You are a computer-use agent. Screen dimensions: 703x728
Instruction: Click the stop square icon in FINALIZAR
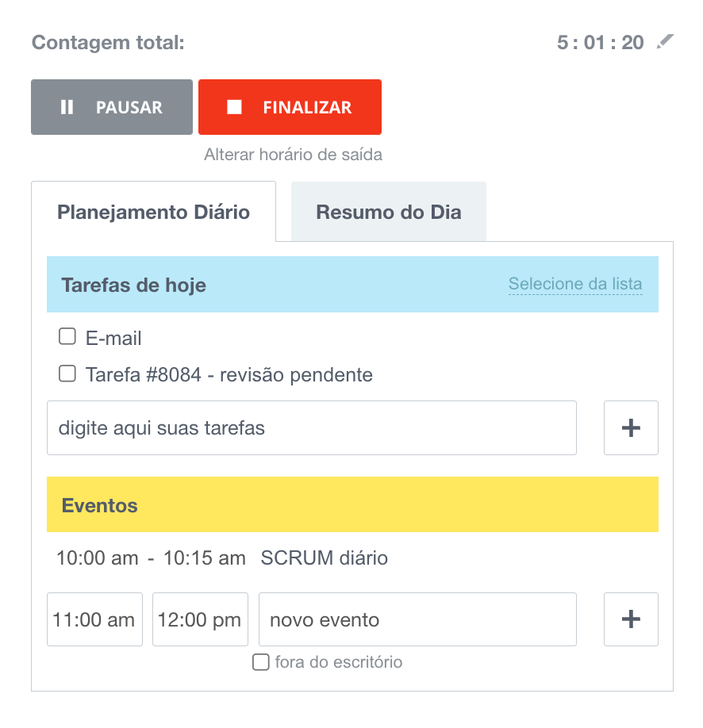click(x=234, y=106)
